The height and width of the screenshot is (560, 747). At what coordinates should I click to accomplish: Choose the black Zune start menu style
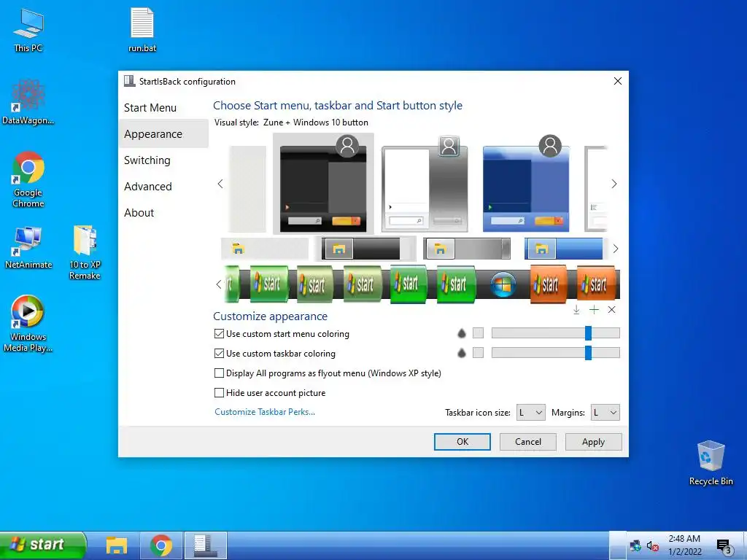tap(323, 183)
